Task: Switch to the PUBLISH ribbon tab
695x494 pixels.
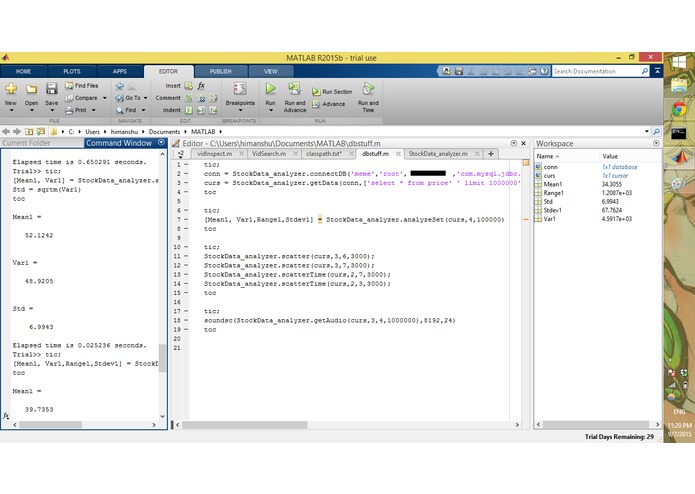Action: click(220, 71)
